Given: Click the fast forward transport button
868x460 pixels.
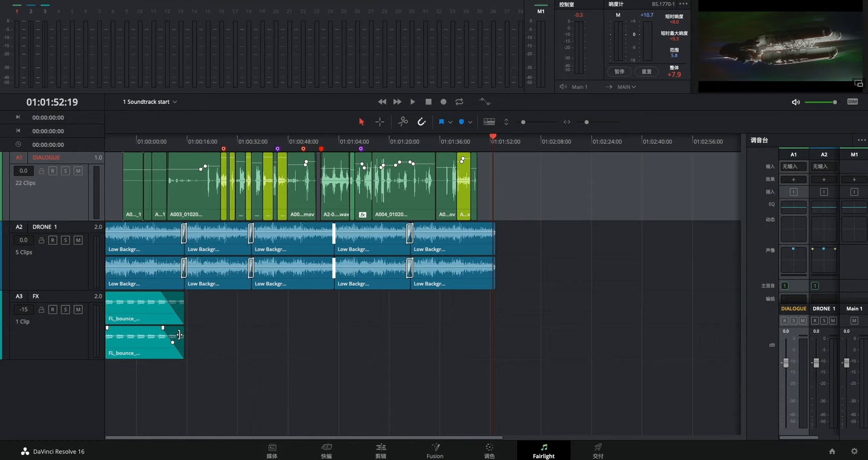Looking at the screenshot, I should click(397, 102).
